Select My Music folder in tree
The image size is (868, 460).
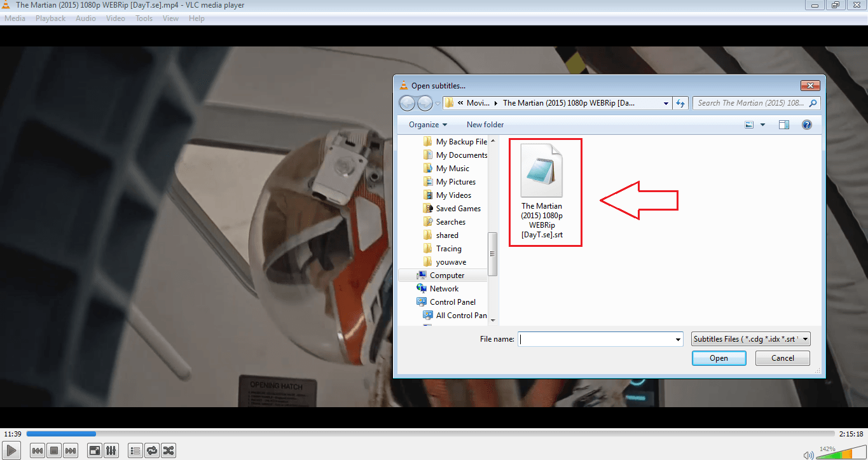(446, 169)
